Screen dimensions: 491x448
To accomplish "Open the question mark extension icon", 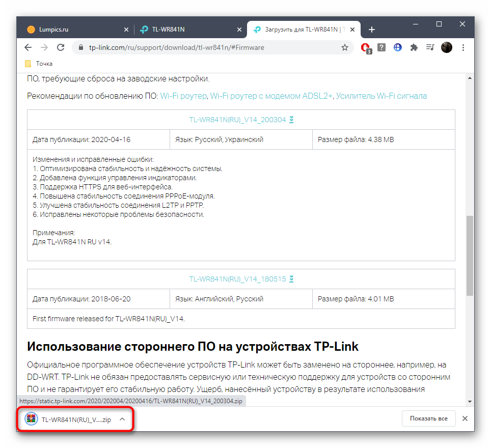I will [381, 47].
